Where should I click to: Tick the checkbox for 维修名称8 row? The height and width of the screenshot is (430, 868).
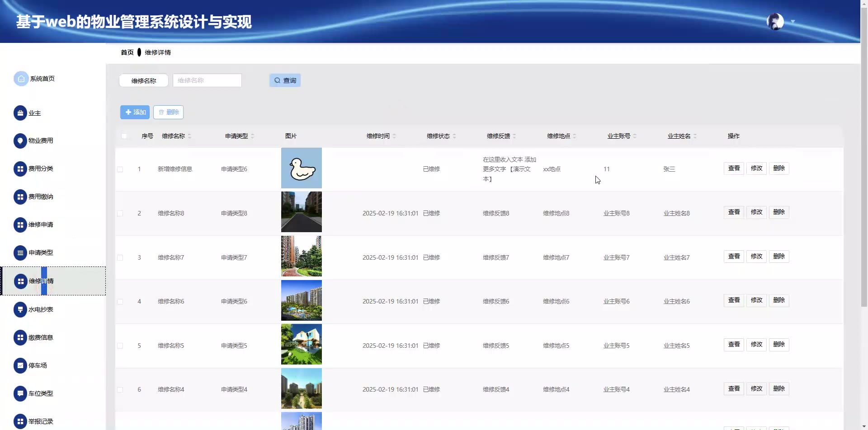pos(120,213)
